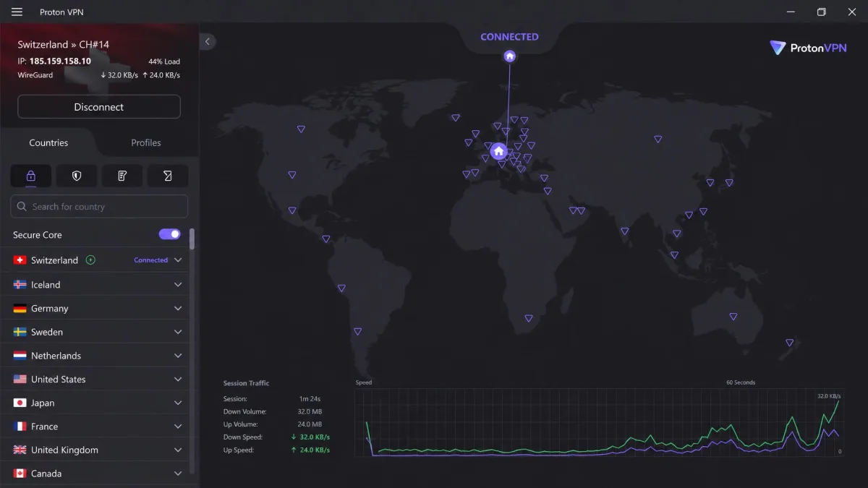Select the Argentina server marker on map
868x488 pixels.
(357, 332)
